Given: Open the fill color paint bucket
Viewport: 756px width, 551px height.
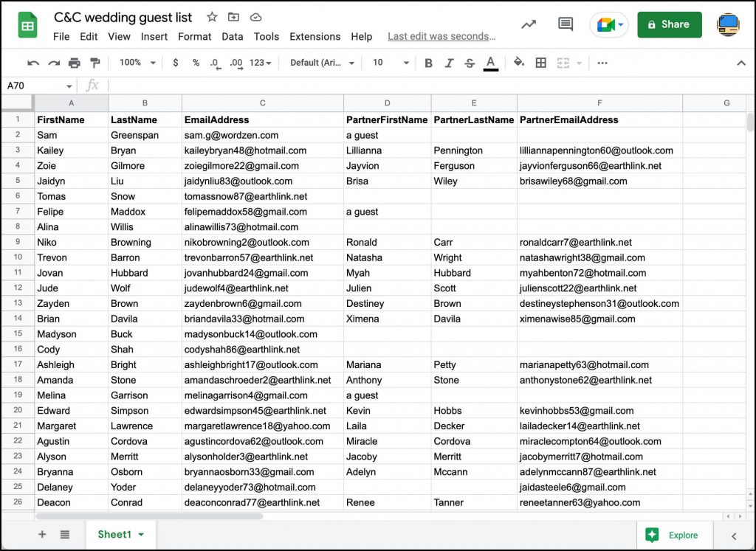Looking at the screenshot, I should [x=518, y=63].
